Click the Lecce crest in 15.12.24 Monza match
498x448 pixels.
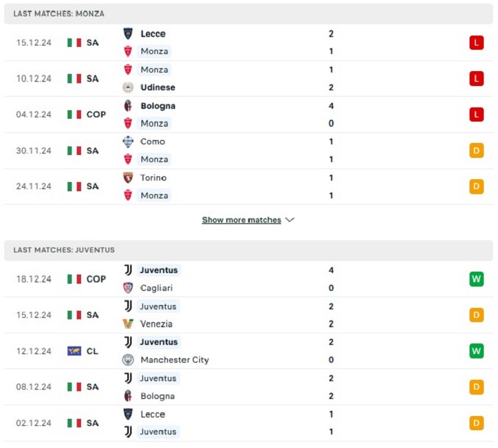point(128,33)
